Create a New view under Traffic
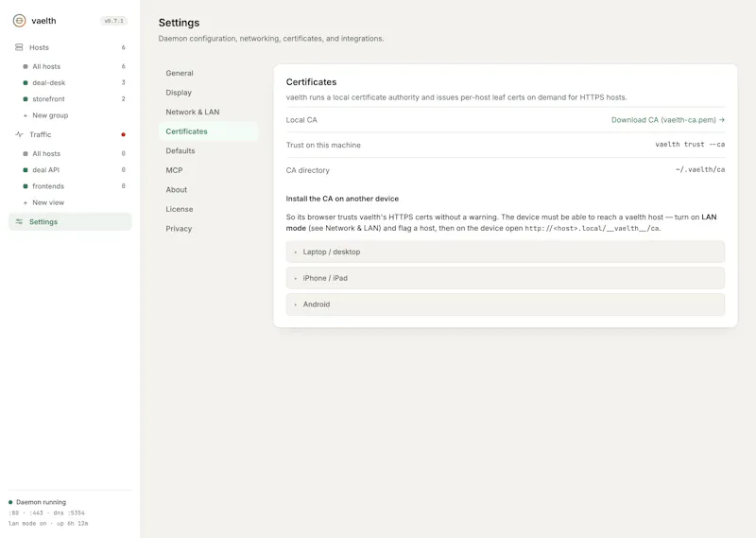The height and width of the screenshot is (538, 756). coord(70,202)
